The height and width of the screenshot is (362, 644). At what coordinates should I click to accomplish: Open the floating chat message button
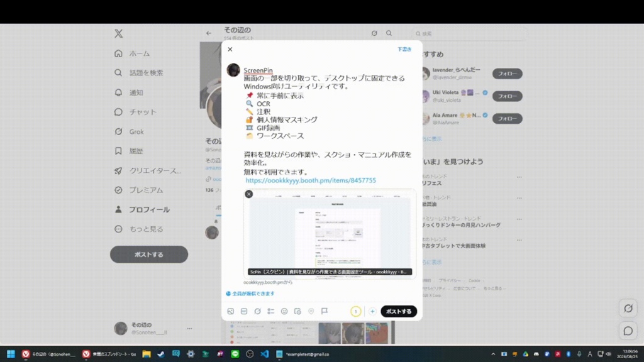(628, 331)
